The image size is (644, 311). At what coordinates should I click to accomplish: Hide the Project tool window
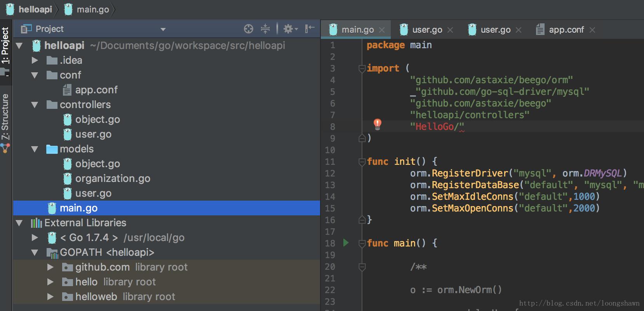click(x=310, y=29)
